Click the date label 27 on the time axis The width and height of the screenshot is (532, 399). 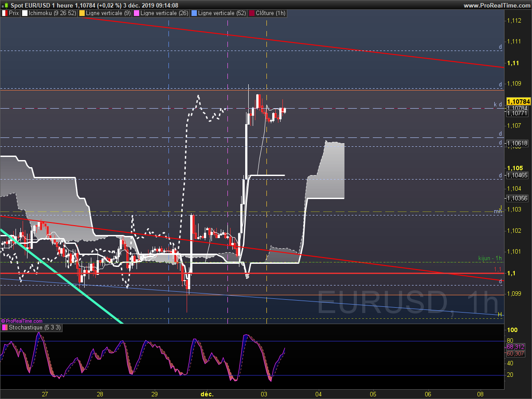pos(45,394)
